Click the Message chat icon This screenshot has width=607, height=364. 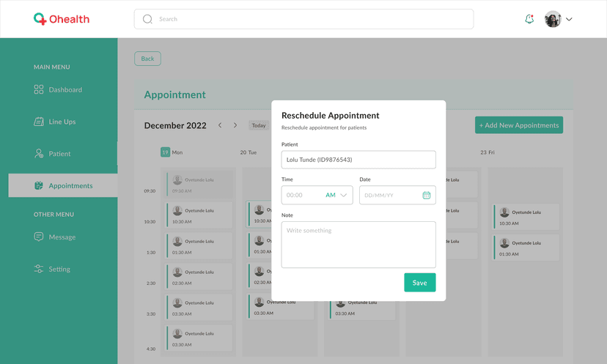[x=39, y=237]
